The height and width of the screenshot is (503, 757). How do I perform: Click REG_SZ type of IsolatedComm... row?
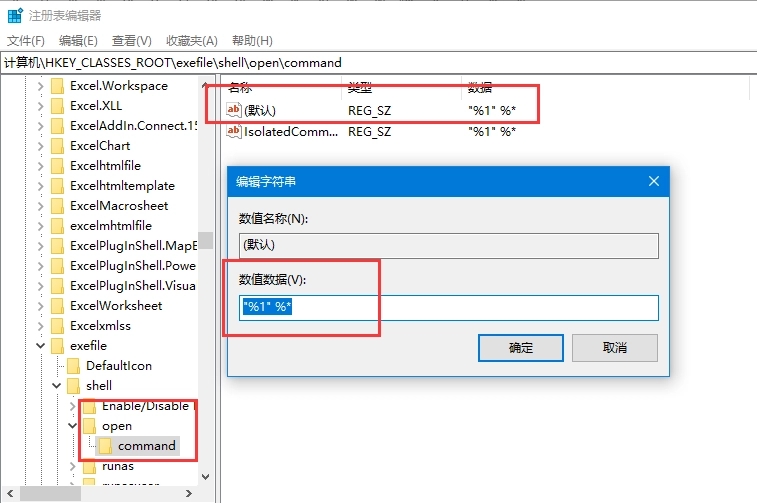point(369,132)
